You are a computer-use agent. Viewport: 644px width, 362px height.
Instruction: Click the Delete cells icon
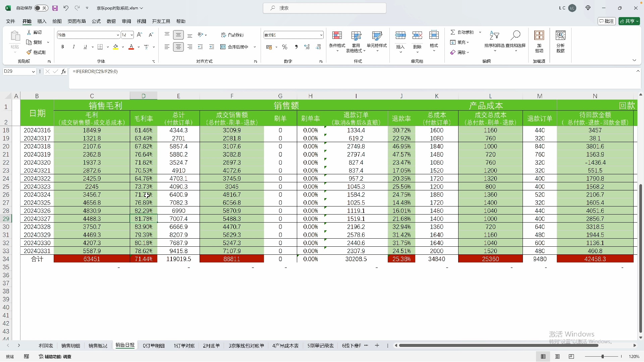click(417, 35)
